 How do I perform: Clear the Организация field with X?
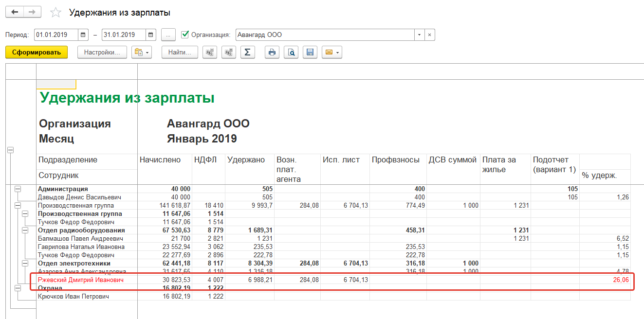429,35
